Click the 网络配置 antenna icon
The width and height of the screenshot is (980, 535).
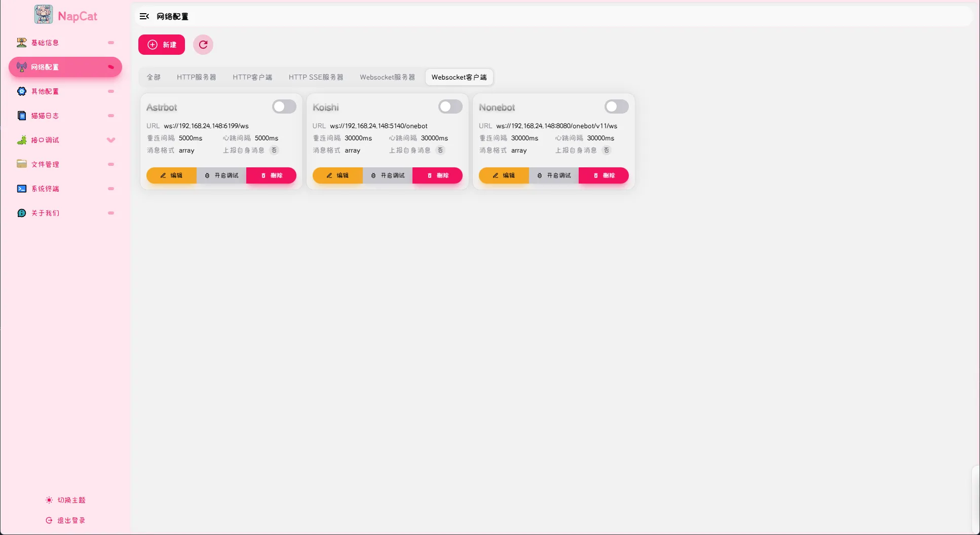click(22, 67)
